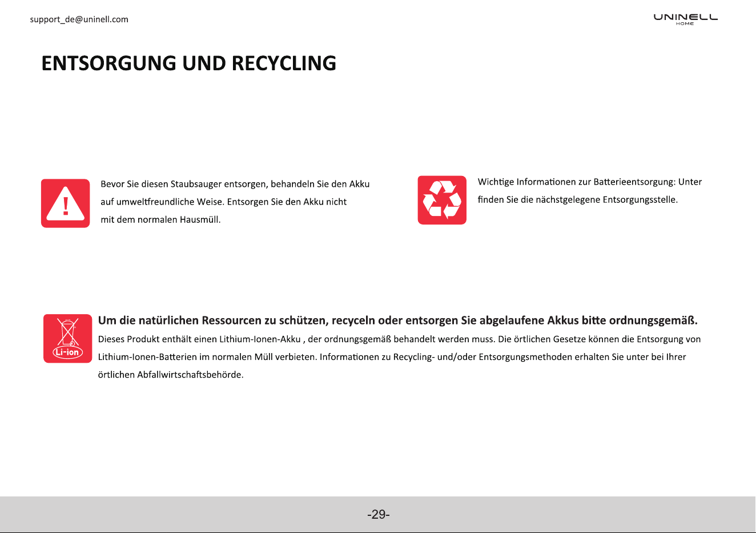Click the Li-ion crossed-out bin icon
This screenshot has height=533, width=756.
pyautogui.click(x=67, y=338)
